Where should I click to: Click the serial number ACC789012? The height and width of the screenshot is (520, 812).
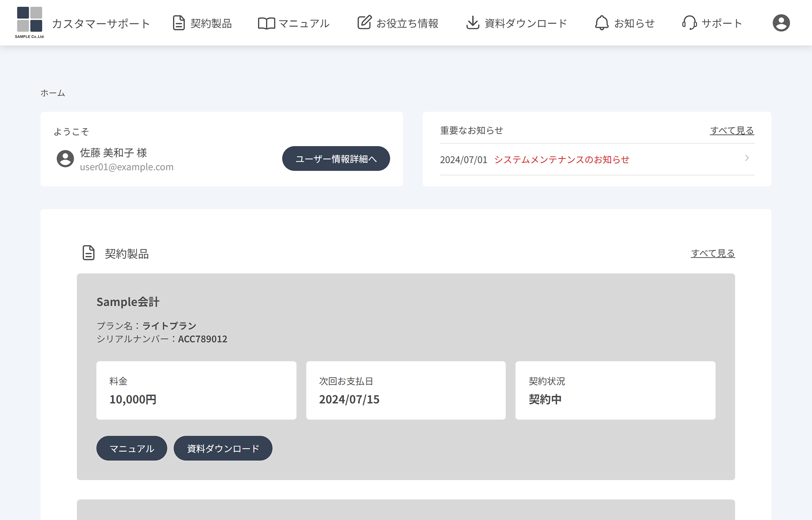(x=203, y=339)
